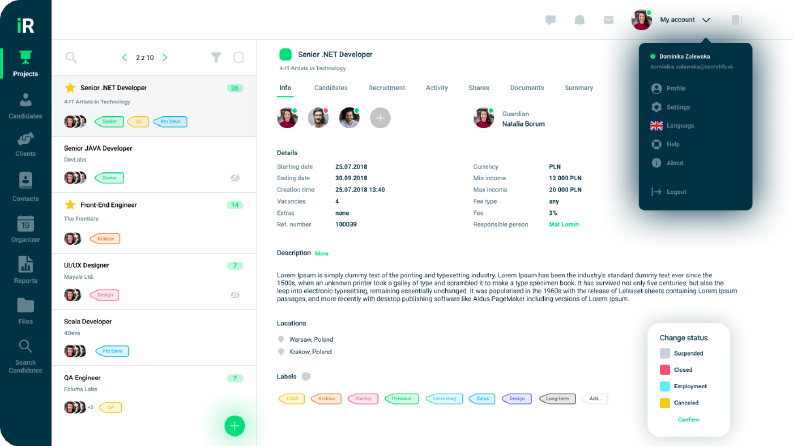
Task: Open Reports in the sidebar
Action: (x=25, y=270)
